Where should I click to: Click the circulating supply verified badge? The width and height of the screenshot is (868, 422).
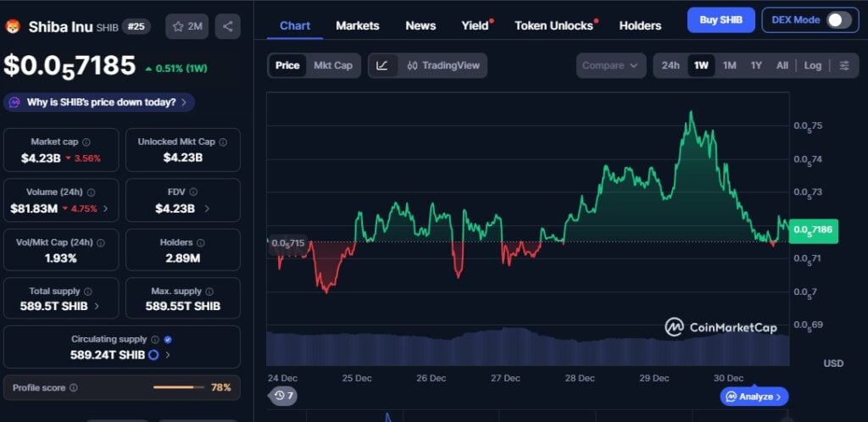tap(168, 339)
